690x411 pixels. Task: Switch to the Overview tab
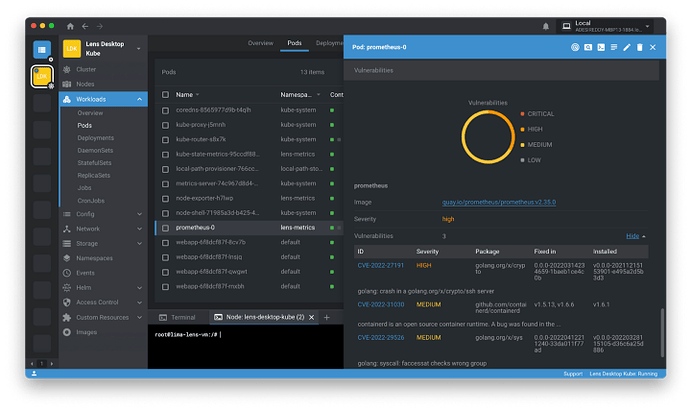(x=260, y=44)
